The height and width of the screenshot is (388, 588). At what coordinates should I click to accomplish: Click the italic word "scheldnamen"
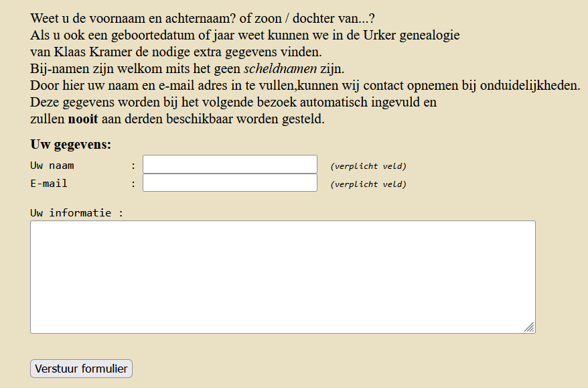[x=280, y=68]
